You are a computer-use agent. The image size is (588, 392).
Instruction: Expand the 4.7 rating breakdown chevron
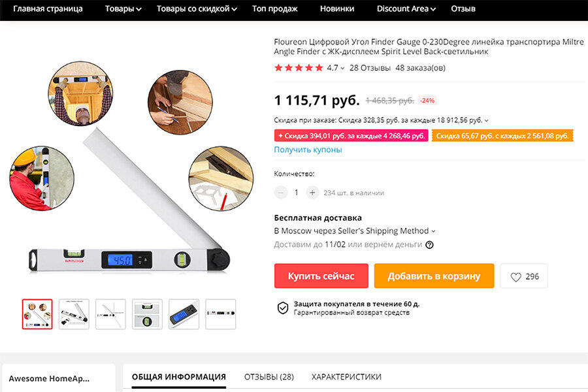point(342,68)
